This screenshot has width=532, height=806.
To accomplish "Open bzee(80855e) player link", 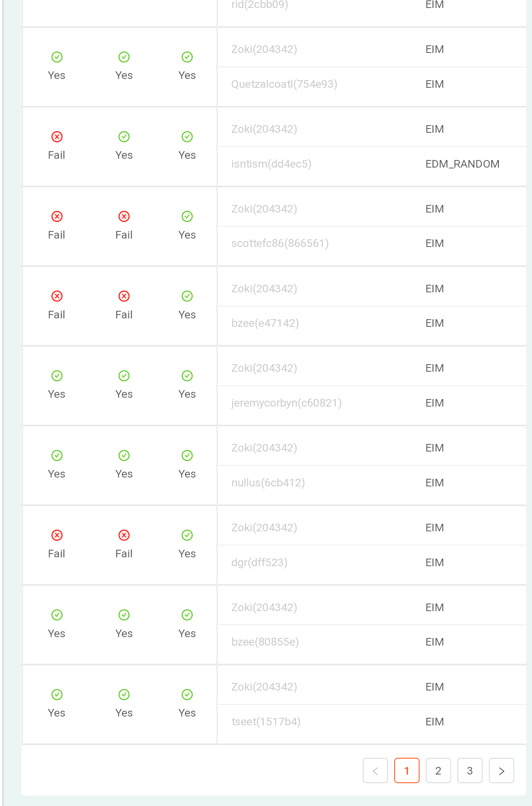I will point(265,642).
